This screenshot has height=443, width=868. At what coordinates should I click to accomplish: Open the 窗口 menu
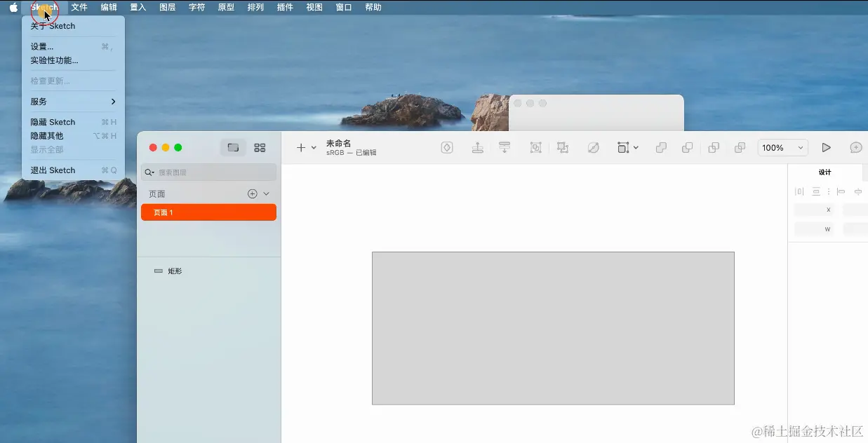[x=344, y=7]
